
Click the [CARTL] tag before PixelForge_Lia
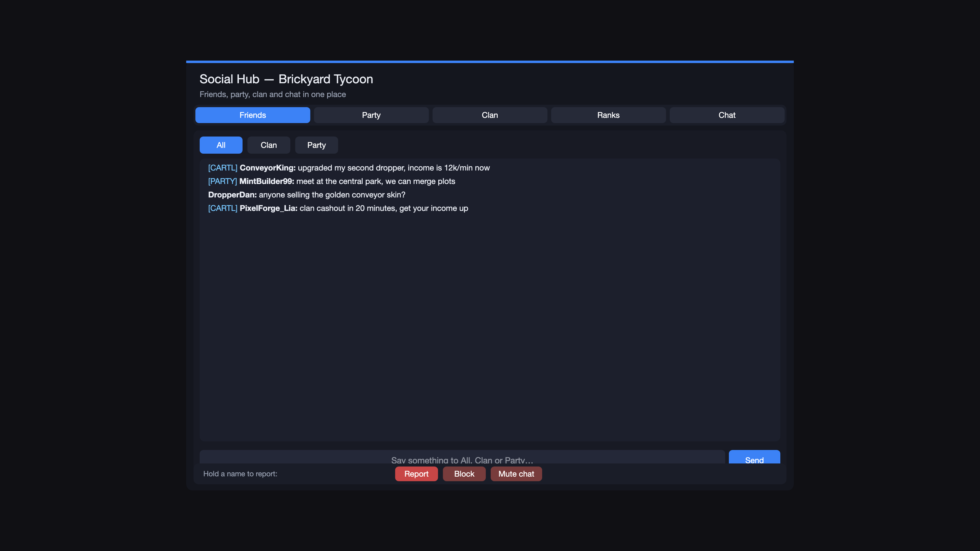click(x=223, y=208)
